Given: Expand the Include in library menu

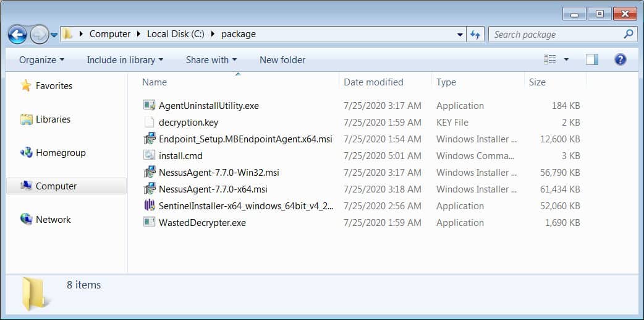Looking at the screenshot, I should (125, 60).
